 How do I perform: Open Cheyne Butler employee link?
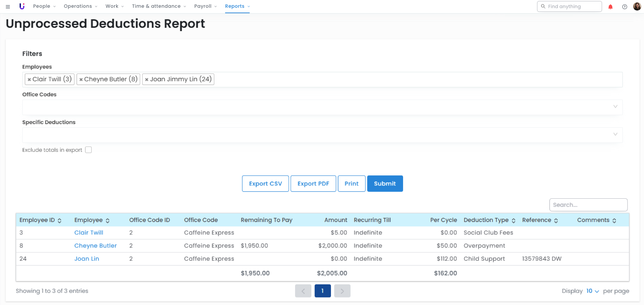[95, 246]
